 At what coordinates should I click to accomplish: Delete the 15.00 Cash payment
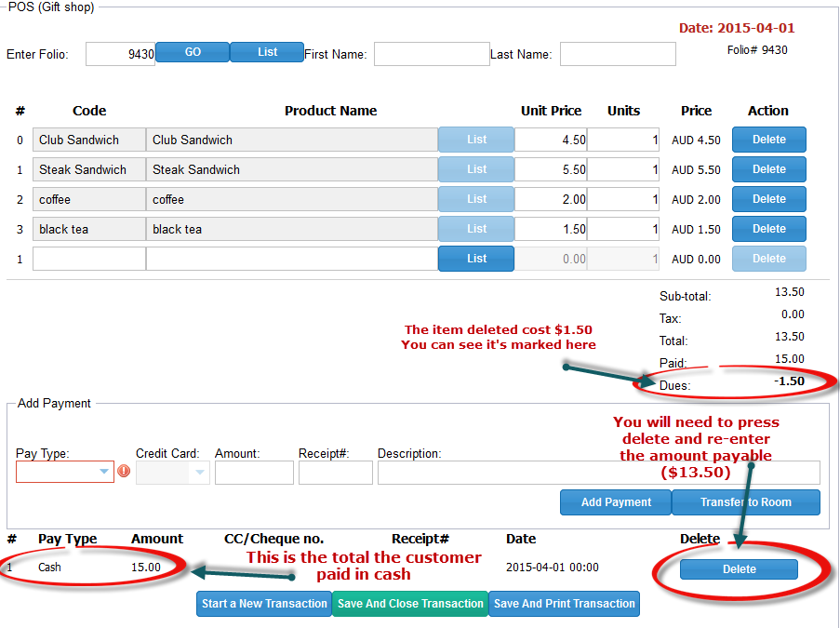click(739, 569)
